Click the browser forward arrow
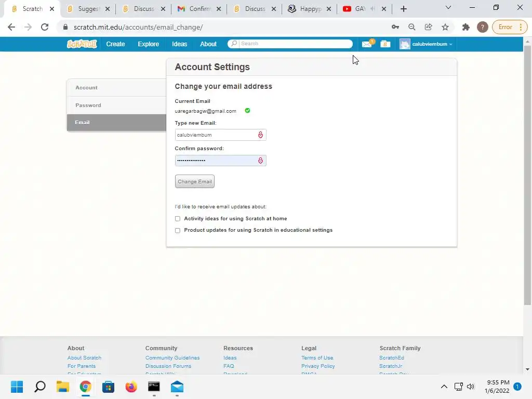This screenshot has width=532, height=399. [28, 27]
